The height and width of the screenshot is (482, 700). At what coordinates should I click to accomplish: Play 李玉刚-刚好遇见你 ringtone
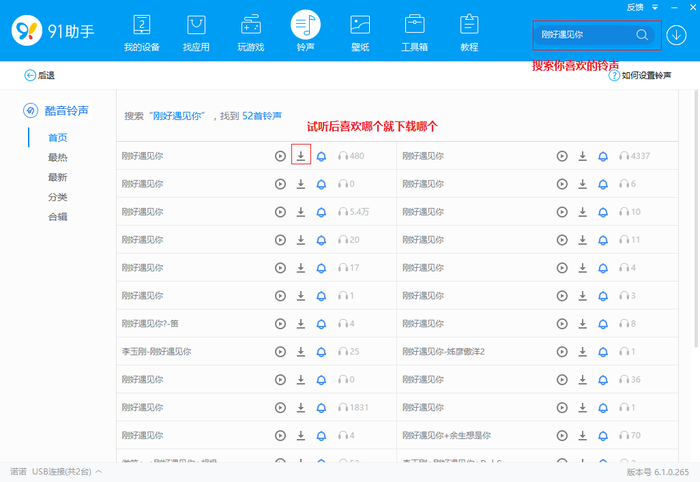point(280,352)
